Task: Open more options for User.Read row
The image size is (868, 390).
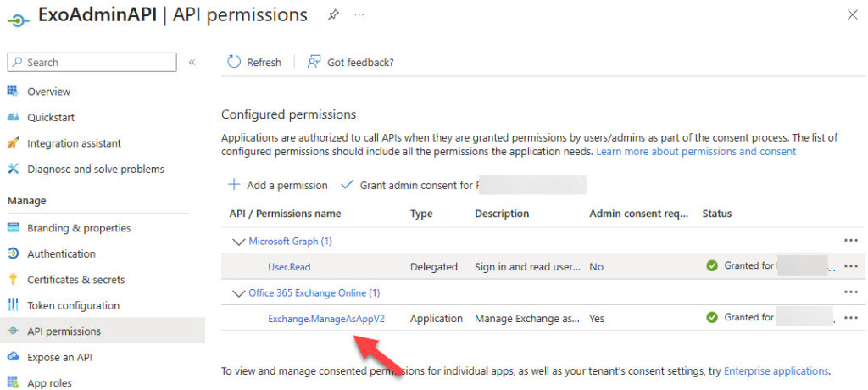Action: pos(851,266)
